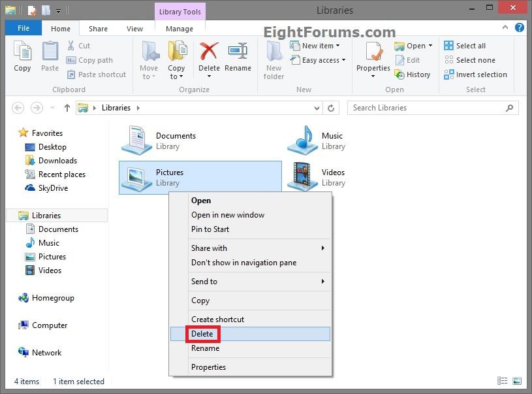Open the View ribbon tab
Viewport: 532px width, 394px height.
pos(134,29)
